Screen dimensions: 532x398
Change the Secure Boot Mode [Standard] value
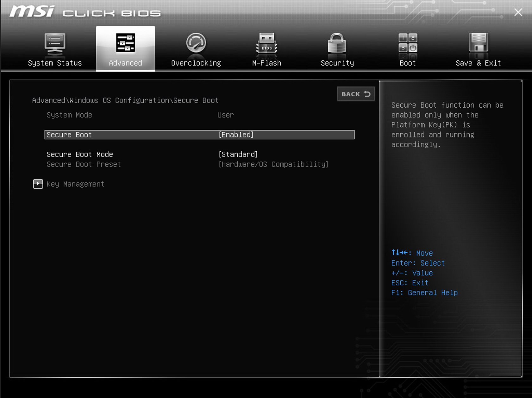click(238, 154)
